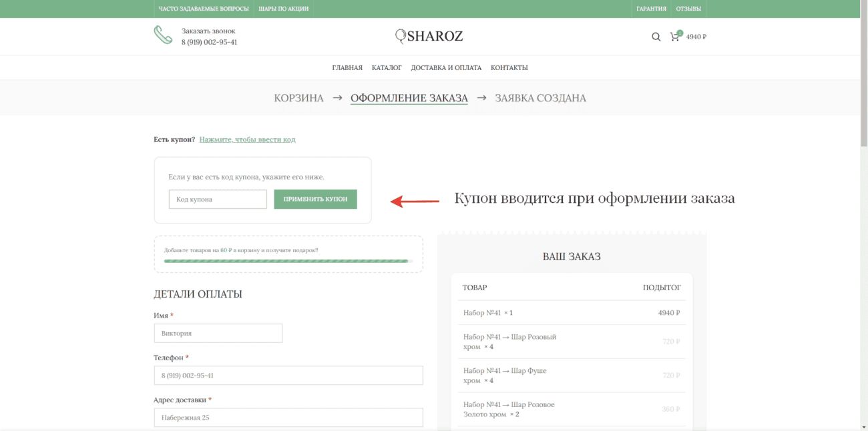868x431 pixels.
Task: Click the Код купона input field
Action: [x=218, y=199]
